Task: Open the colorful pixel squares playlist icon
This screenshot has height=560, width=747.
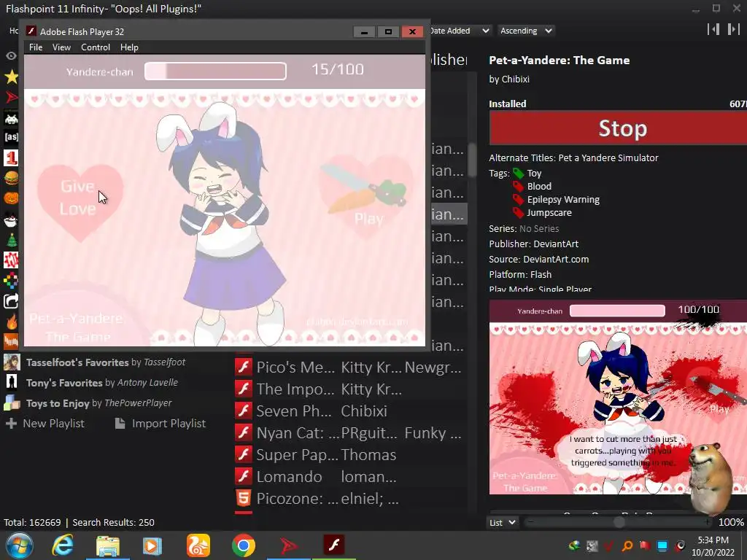Action: [x=11, y=281]
